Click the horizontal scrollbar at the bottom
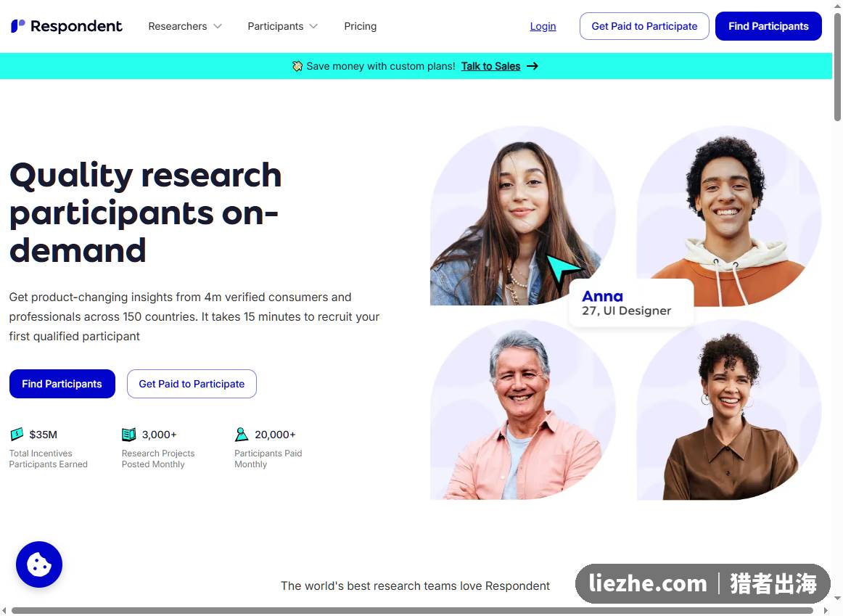The height and width of the screenshot is (616, 843). click(x=412, y=610)
